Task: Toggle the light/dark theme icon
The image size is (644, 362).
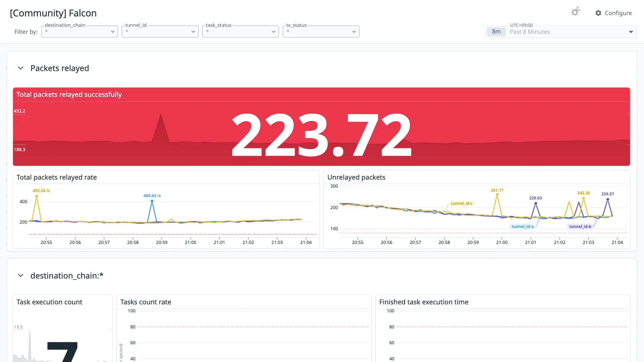Action: coord(576,12)
